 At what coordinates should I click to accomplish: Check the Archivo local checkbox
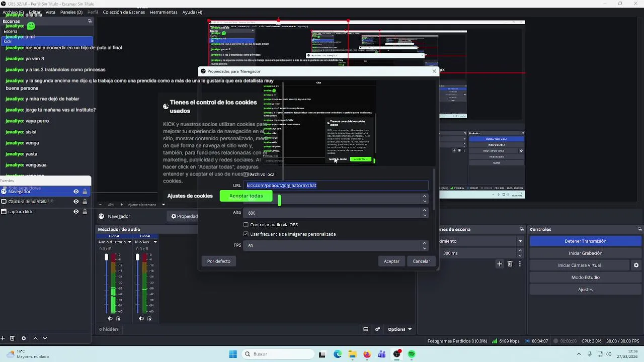coord(246,174)
